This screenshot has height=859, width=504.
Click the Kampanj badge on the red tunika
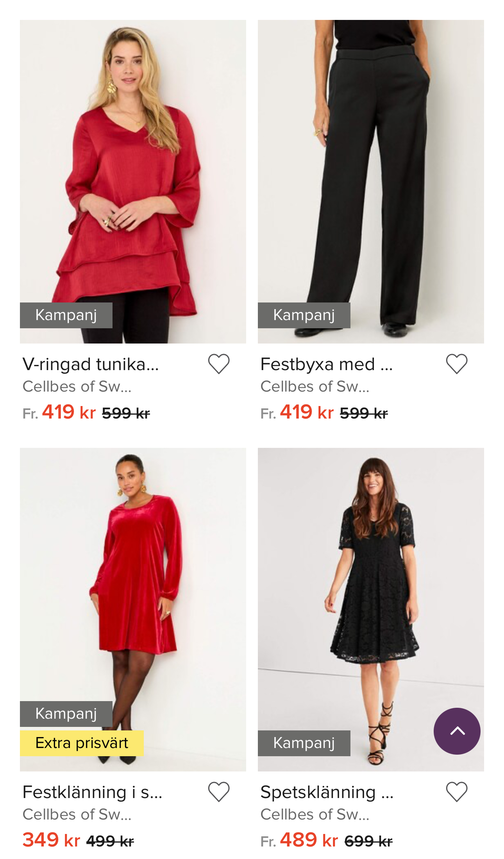pos(66,315)
